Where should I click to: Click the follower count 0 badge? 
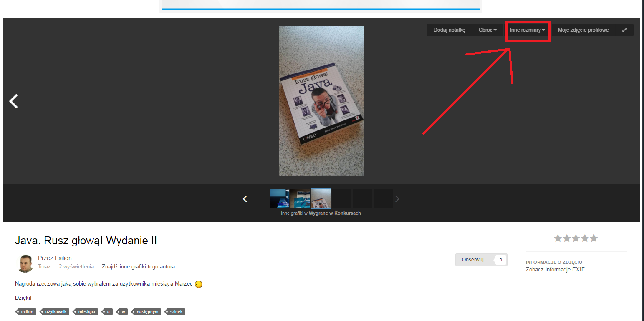click(500, 260)
